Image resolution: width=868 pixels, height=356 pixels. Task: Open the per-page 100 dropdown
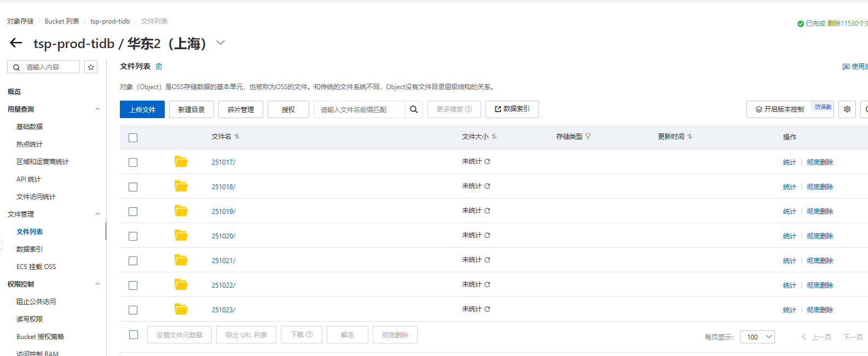point(757,337)
